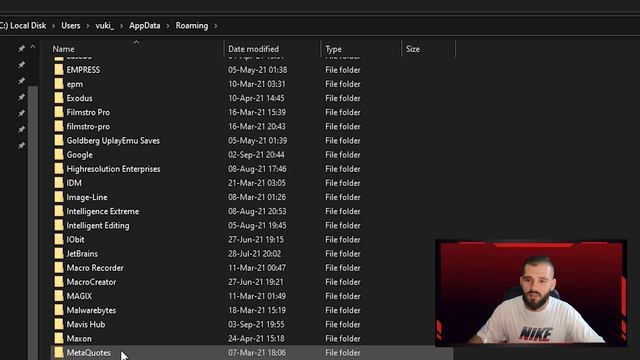Expand chevron after Roaming breadcrumb

216,26
